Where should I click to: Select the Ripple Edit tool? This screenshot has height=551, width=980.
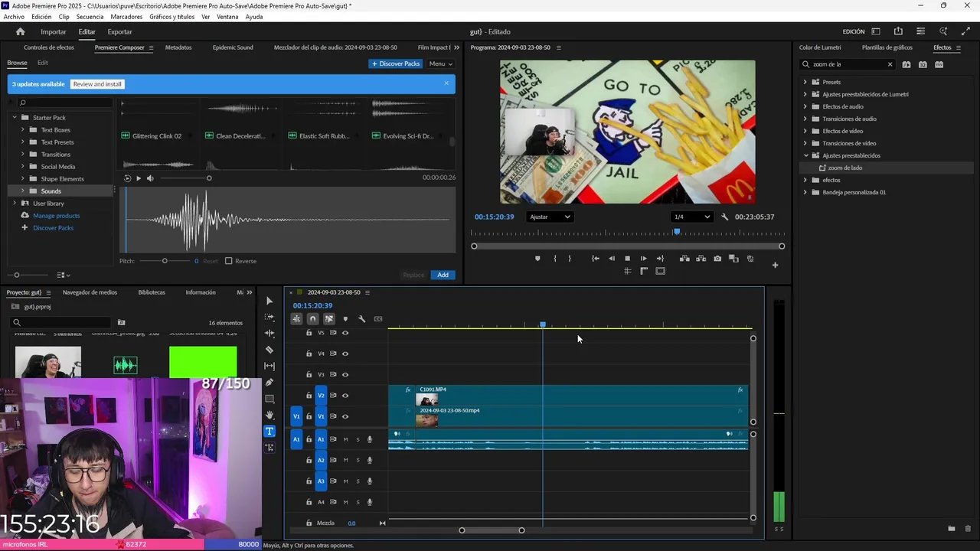click(269, 334)
